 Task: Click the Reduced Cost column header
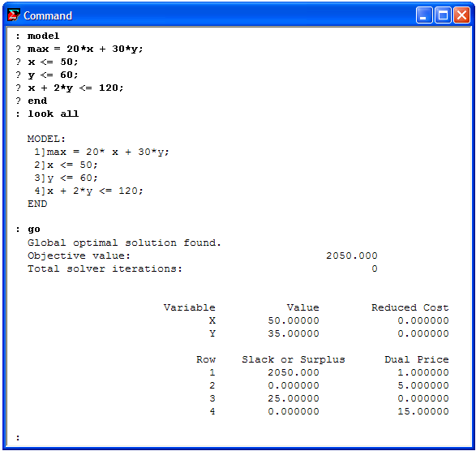(x=410, y=307)
